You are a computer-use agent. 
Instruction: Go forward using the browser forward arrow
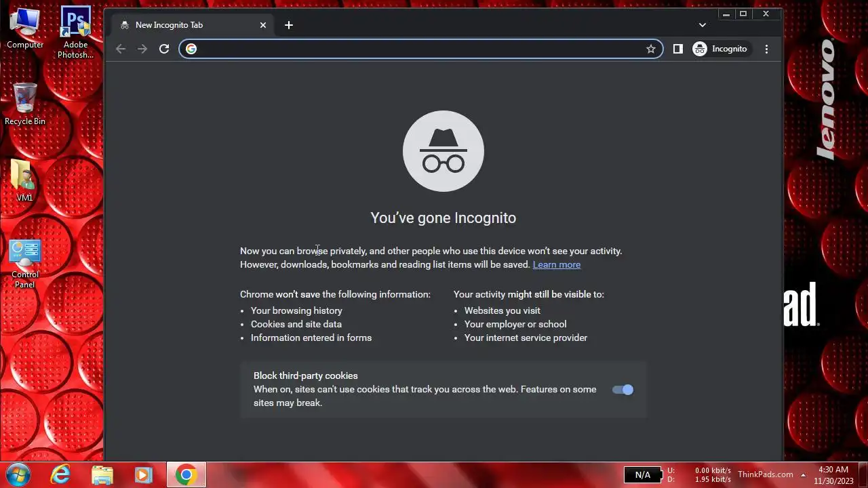(142, 49)
